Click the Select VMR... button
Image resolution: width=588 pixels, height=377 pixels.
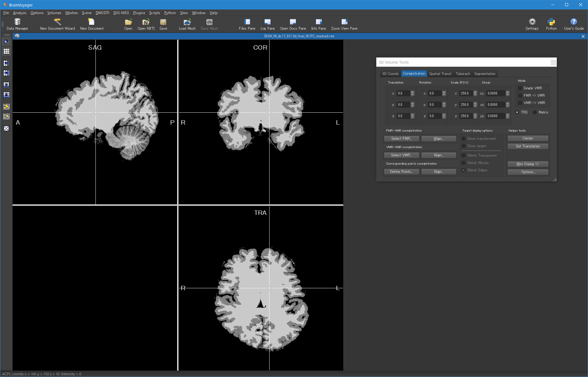[x=401, y=155]
